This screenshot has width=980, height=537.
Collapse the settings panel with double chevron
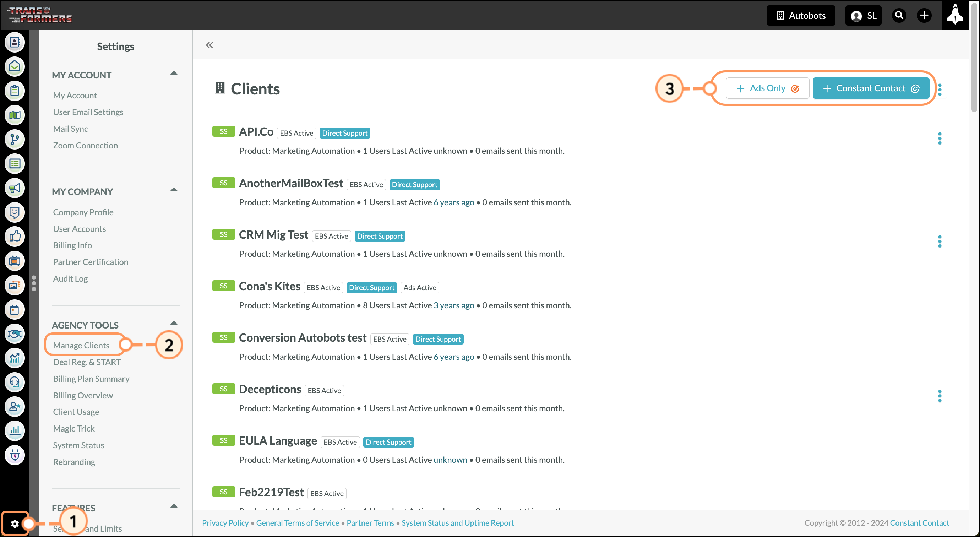click(209, 45)
